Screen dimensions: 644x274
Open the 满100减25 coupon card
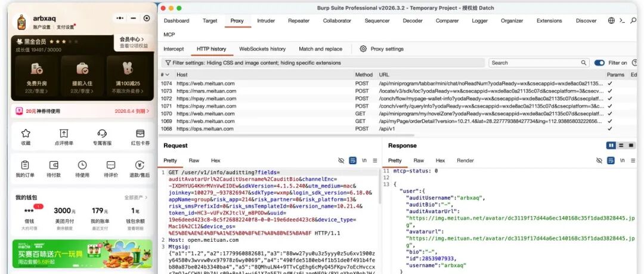128,77
